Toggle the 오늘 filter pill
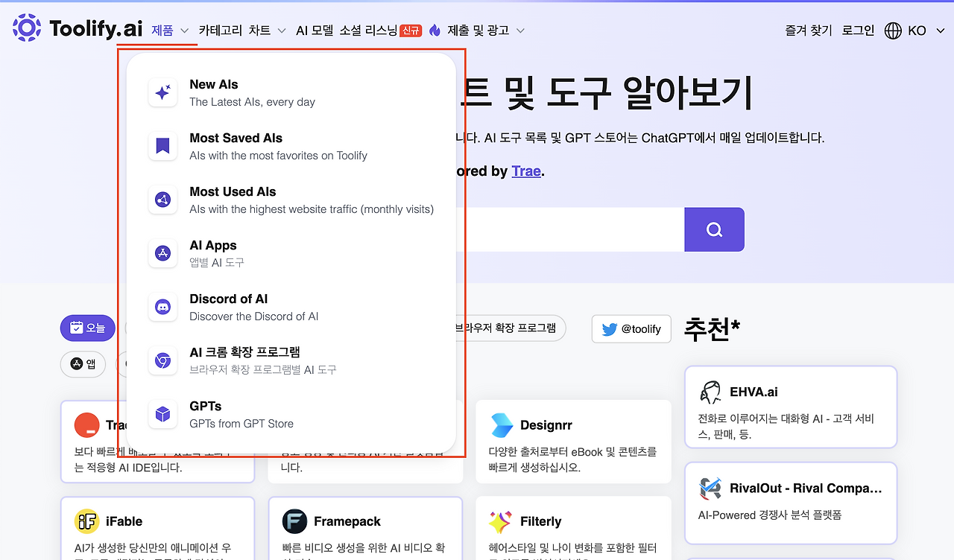 tap(87, 328)
